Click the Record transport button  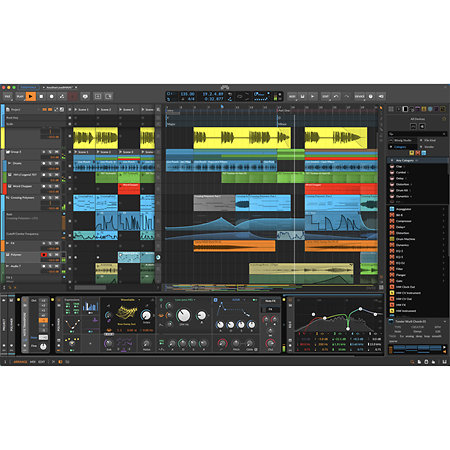point(52,96)
